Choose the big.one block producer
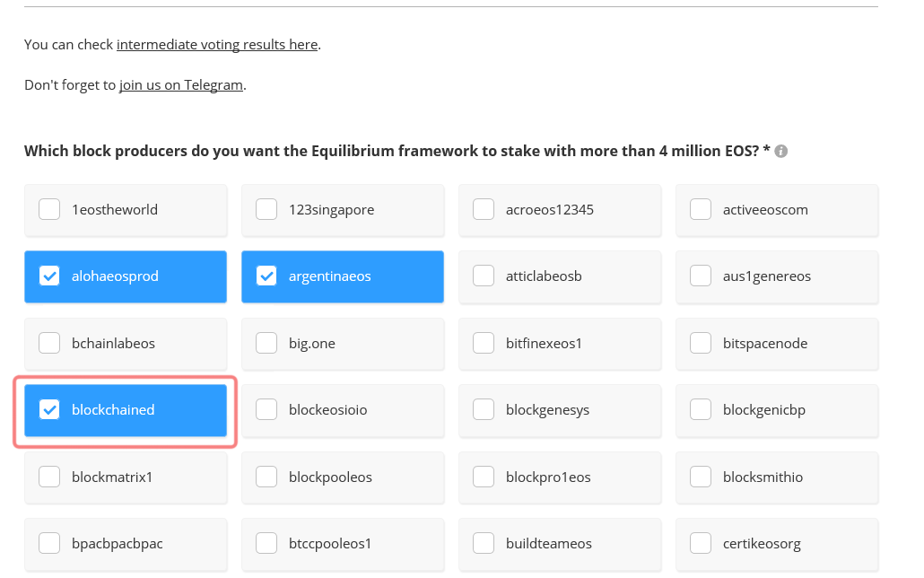The height and width of the screenshot is (578, 924). tap(266, 343)
